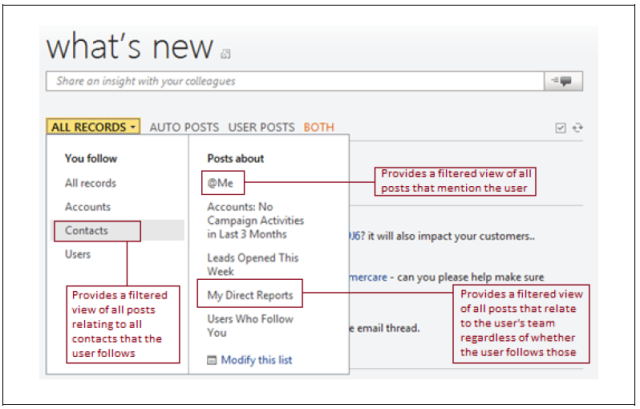The height and width of the screenshot is (409, 640).
Task: Choose Users Who Follow You view
Action: (249, 326)
